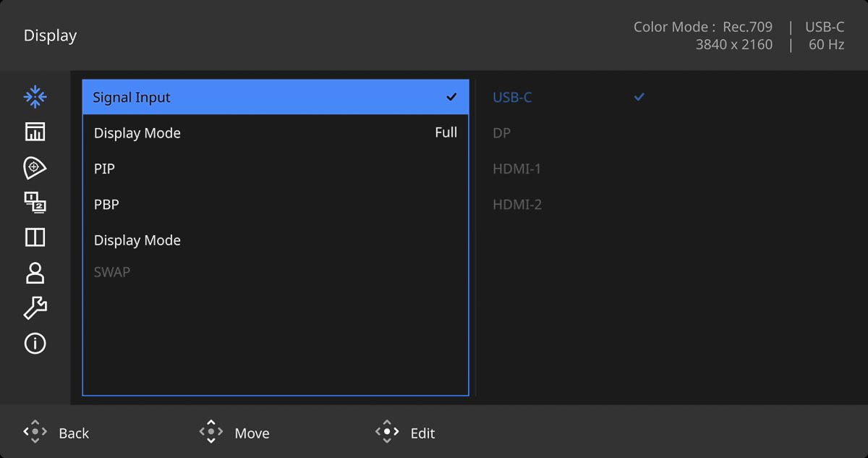This screenshot has width=868, height=458.
Task: Switch input to HDMI-2
Action: click(x=516, y=205)
